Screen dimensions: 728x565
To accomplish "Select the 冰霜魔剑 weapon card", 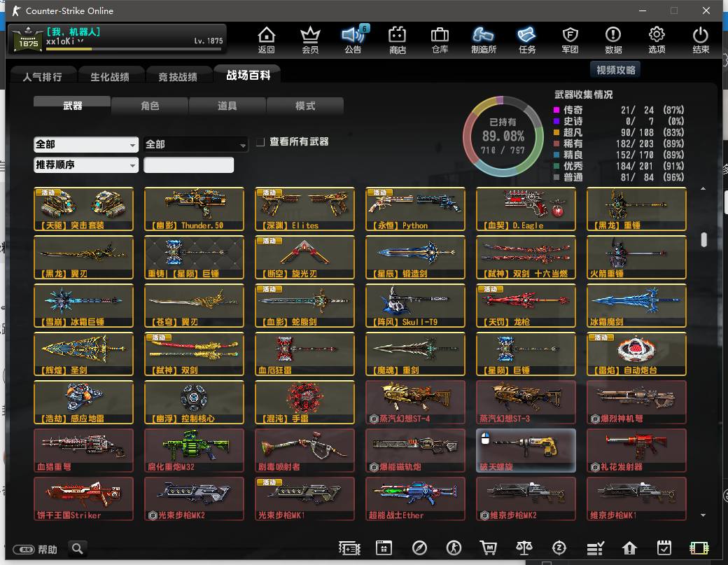I will (636, 305).
